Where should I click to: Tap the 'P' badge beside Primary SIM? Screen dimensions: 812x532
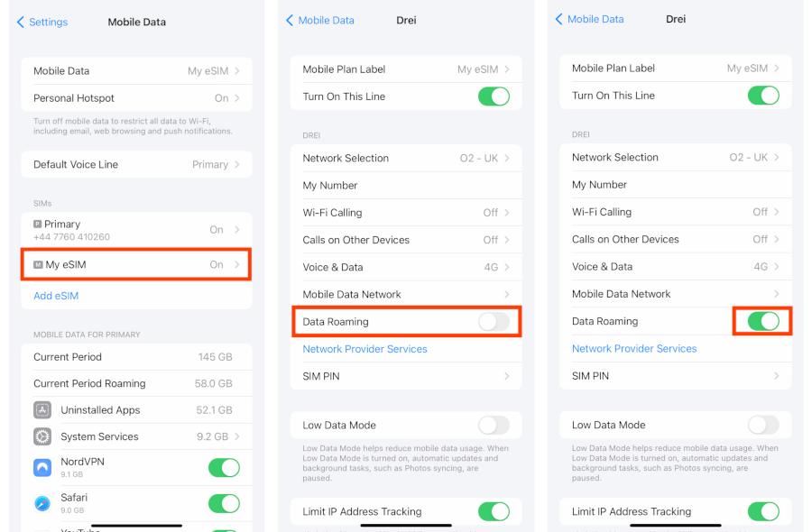(x=38, y=225)
